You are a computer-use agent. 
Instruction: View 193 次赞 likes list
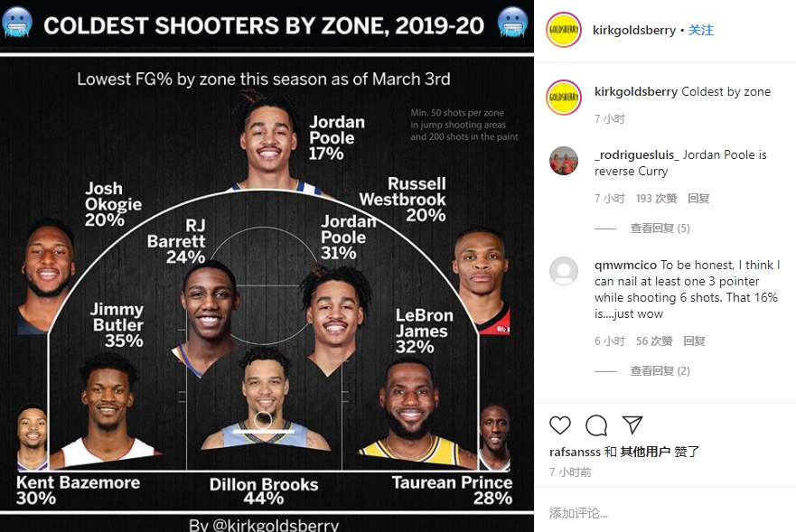click(656, 199)
